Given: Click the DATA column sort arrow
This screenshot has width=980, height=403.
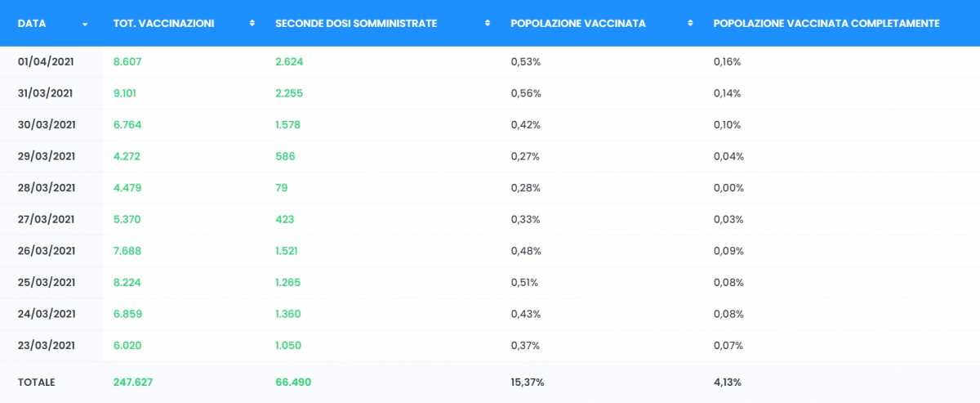Looking at the screenshot, I should tap(85, 24).
